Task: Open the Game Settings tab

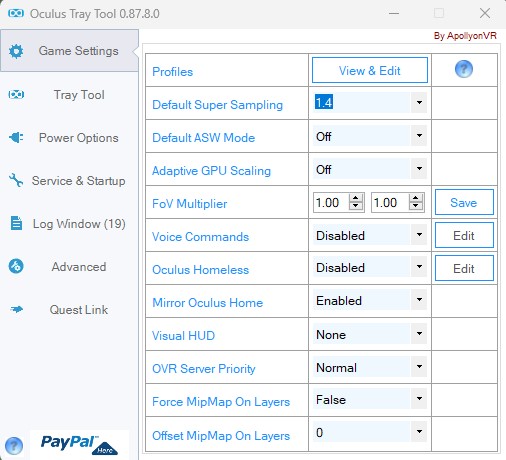Action: click(x=69, y=51)
